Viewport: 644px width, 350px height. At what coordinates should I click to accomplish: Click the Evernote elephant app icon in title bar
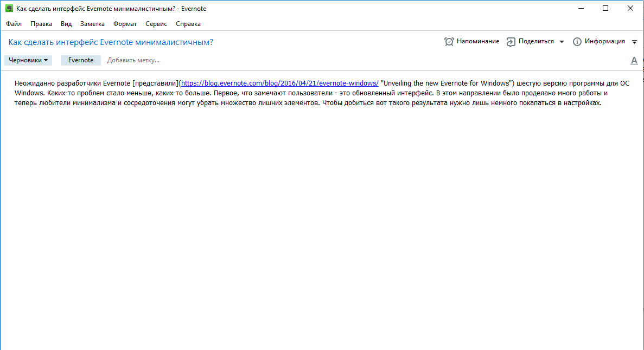(9, 8)
